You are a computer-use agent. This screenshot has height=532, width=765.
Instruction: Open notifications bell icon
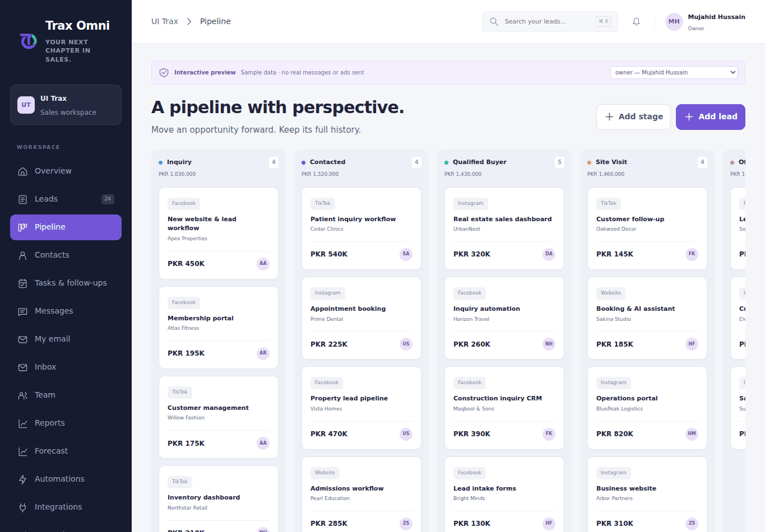(636, 21)
